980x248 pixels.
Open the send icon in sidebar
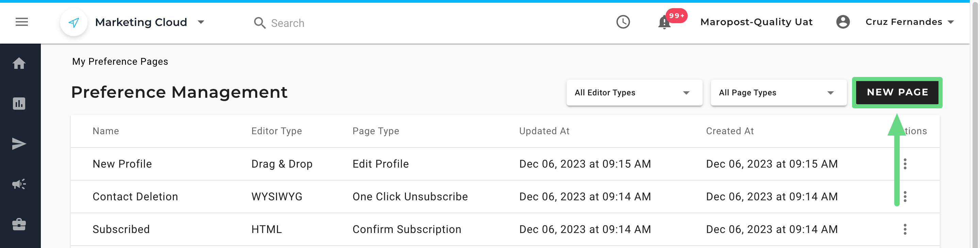[19, 144]
